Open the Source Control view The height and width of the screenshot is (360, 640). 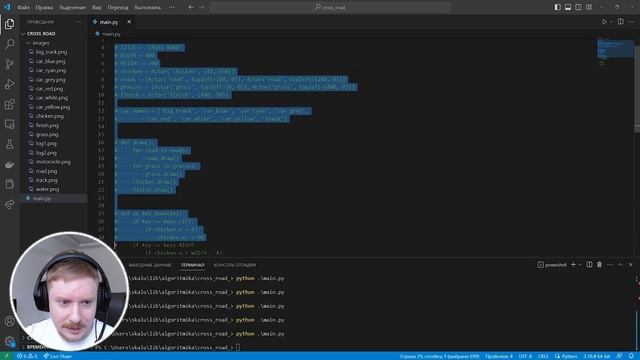9,64
